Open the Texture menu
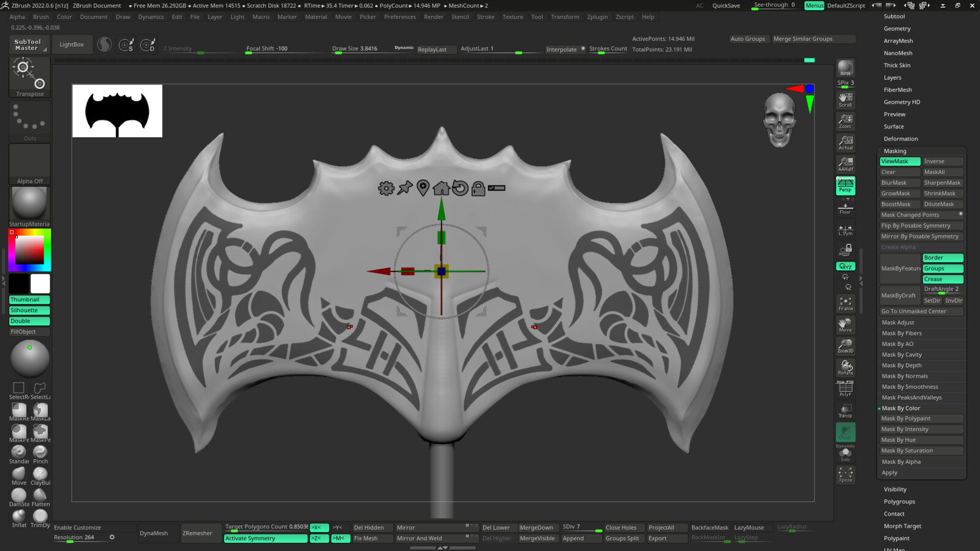The width and height of the screenshot is (980, 551). [513, 17]
